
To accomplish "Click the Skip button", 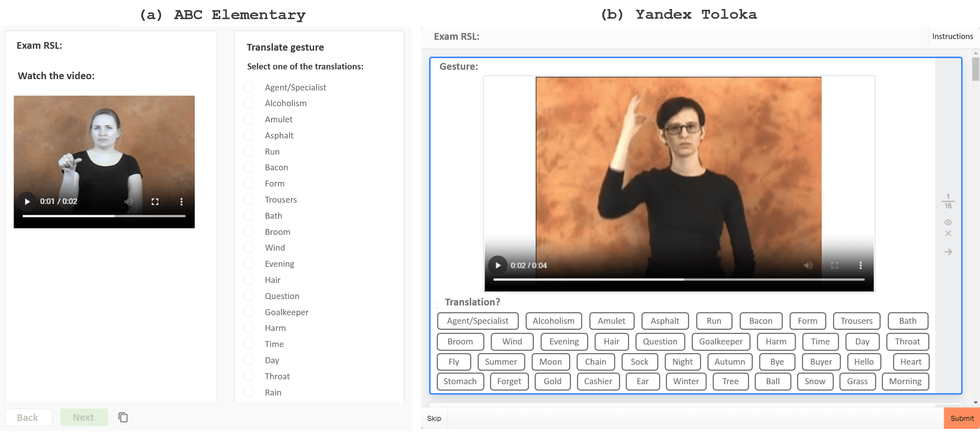I will coord(434,418).
